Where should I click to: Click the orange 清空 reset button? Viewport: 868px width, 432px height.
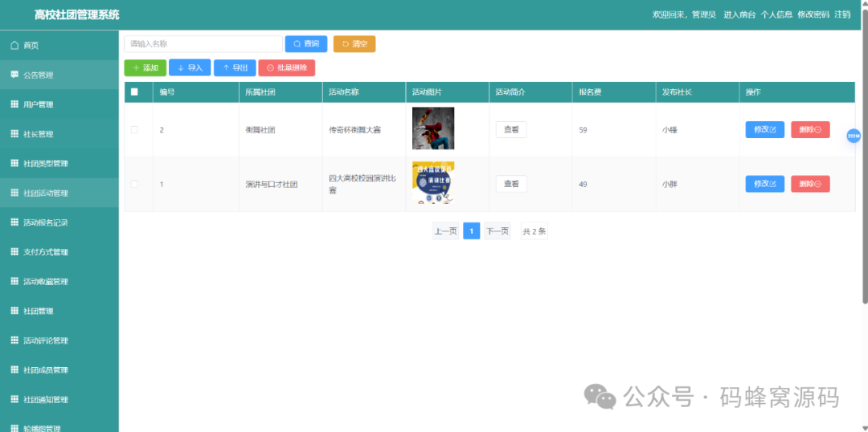354,43
